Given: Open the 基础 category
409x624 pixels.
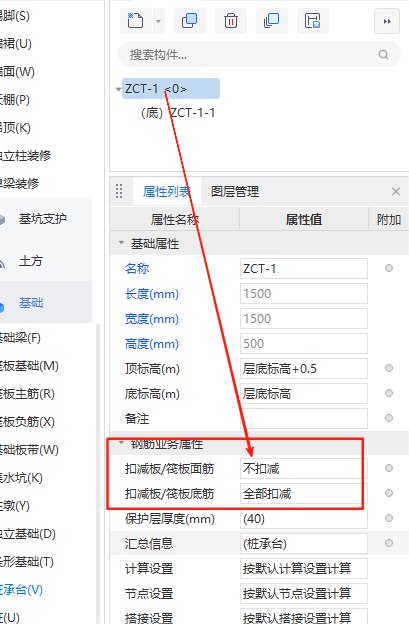Looking at the screenshot, I should 31,303.
